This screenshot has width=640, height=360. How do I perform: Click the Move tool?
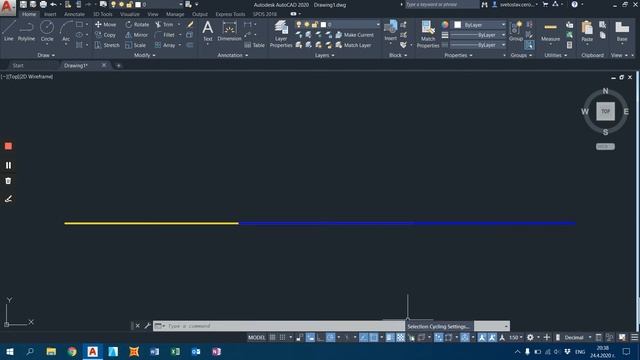[x=105, y=24]
